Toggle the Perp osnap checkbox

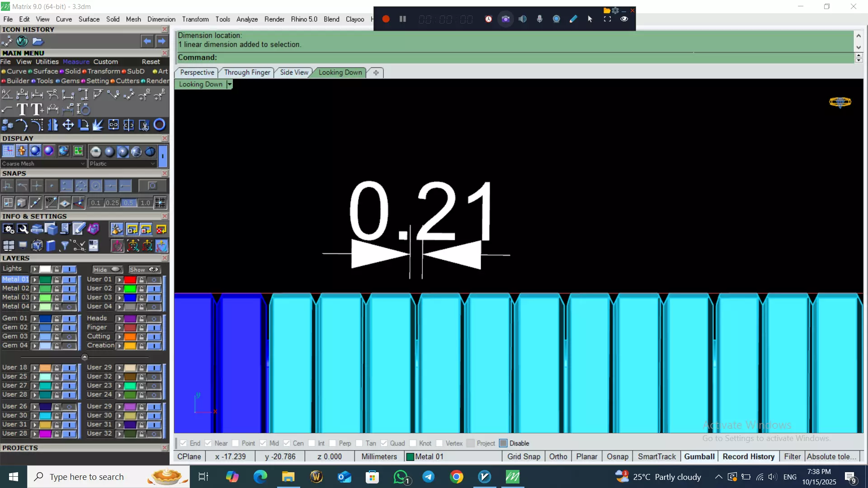point(333,443)
